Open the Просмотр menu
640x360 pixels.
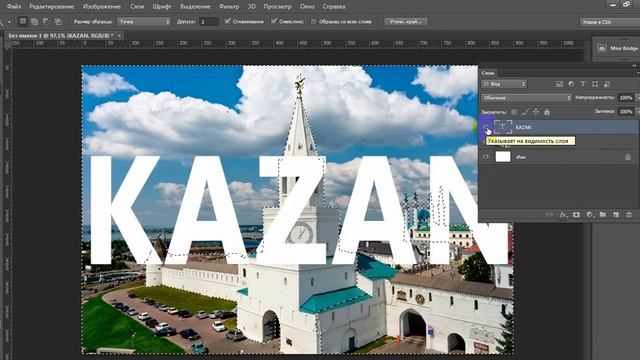(x=277, y=7)
